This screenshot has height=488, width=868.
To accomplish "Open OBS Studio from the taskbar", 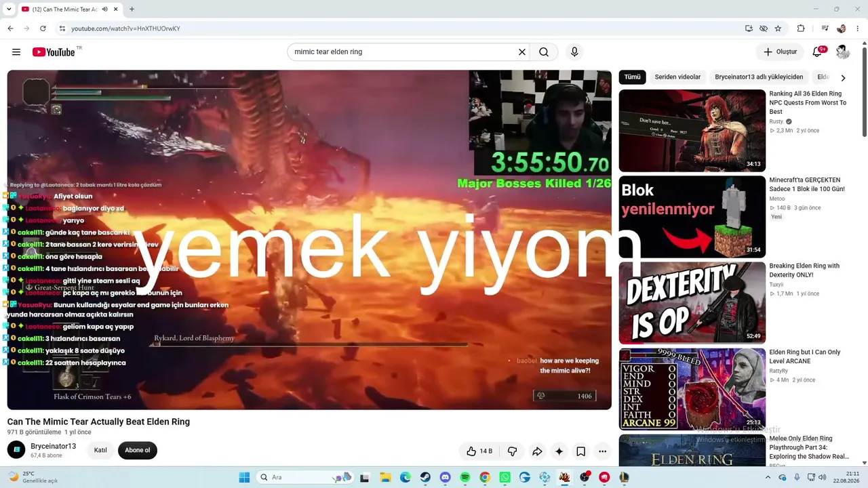I will pos(585,477).
